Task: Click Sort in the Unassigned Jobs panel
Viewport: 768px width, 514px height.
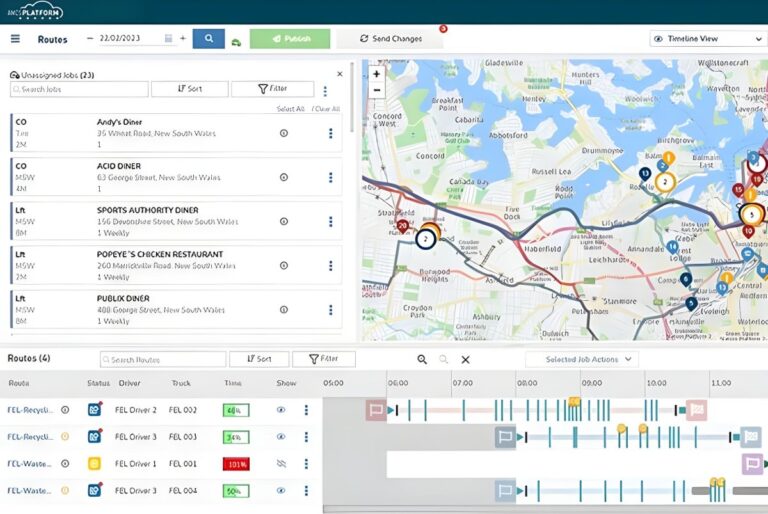Action: point(190,89)
